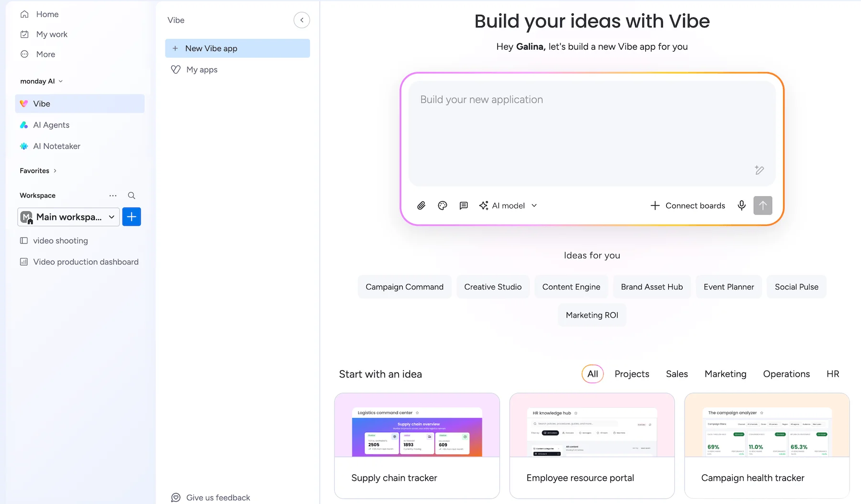Choose the Campaign Command idea
Viewport: 861px width, 504px height.
(405, 287)
